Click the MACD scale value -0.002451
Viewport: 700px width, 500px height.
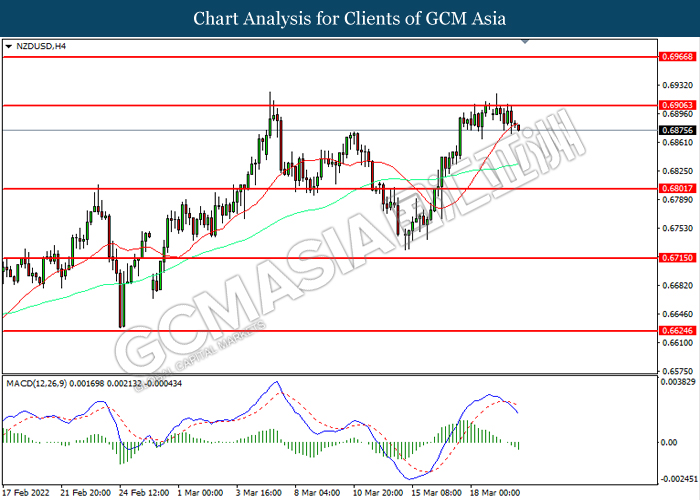coord(679,479)
